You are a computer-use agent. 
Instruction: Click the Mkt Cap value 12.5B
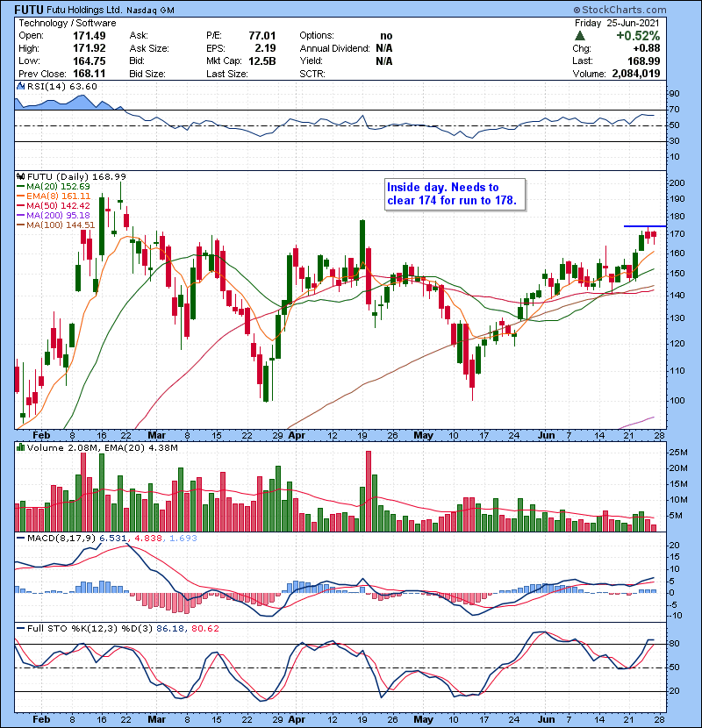coord(262,61)
